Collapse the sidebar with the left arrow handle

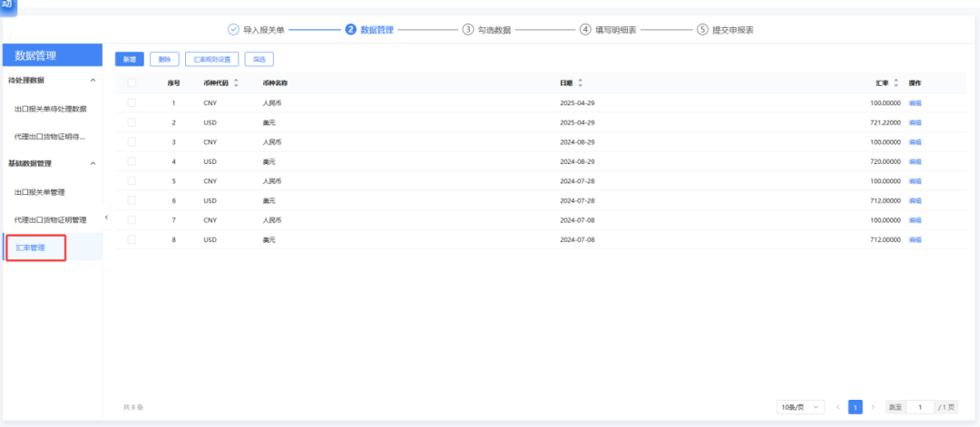click(x=106, y=217)
